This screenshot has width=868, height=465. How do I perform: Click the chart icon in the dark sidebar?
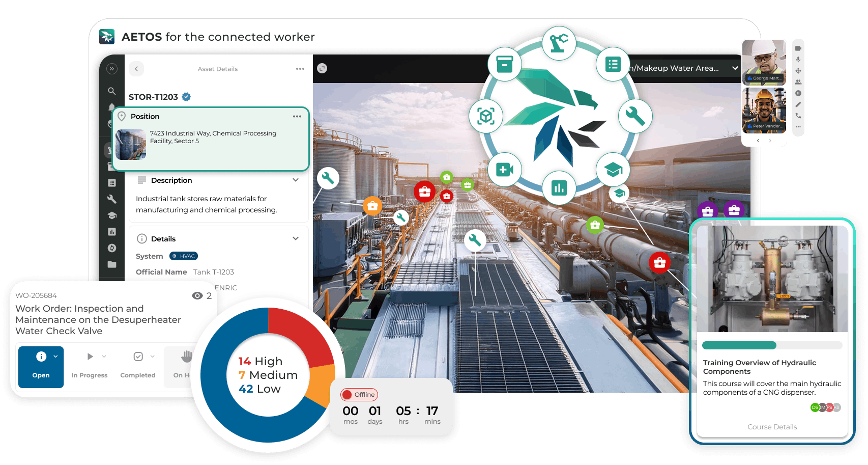(112, 232)
